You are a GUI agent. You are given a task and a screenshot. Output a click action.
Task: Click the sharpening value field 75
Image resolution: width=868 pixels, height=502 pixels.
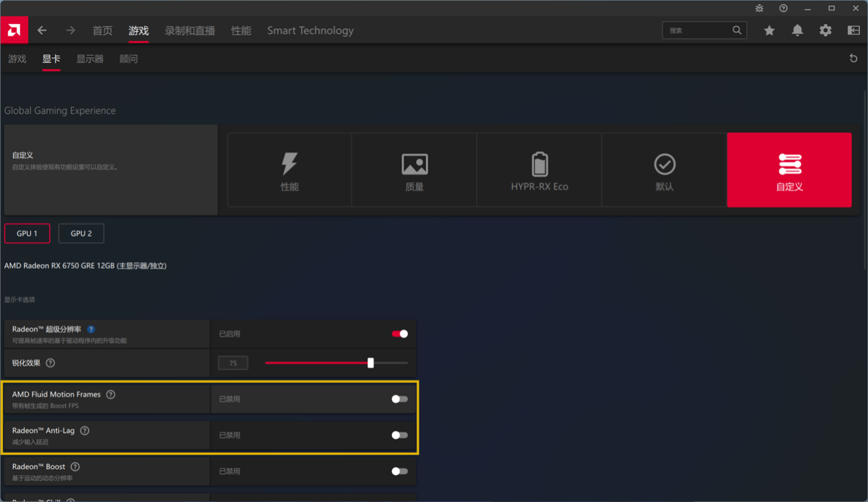pos(233,363)
